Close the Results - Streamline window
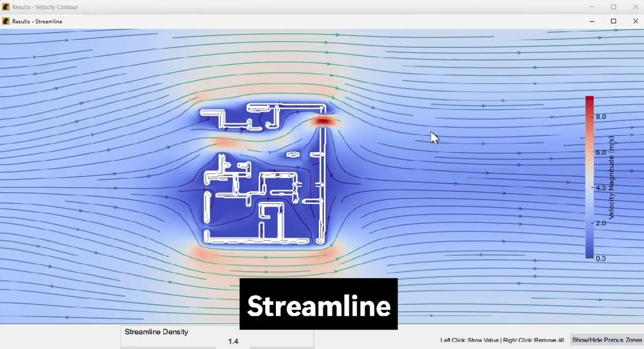The image size is (644, 349). click(x=635, y=21)
